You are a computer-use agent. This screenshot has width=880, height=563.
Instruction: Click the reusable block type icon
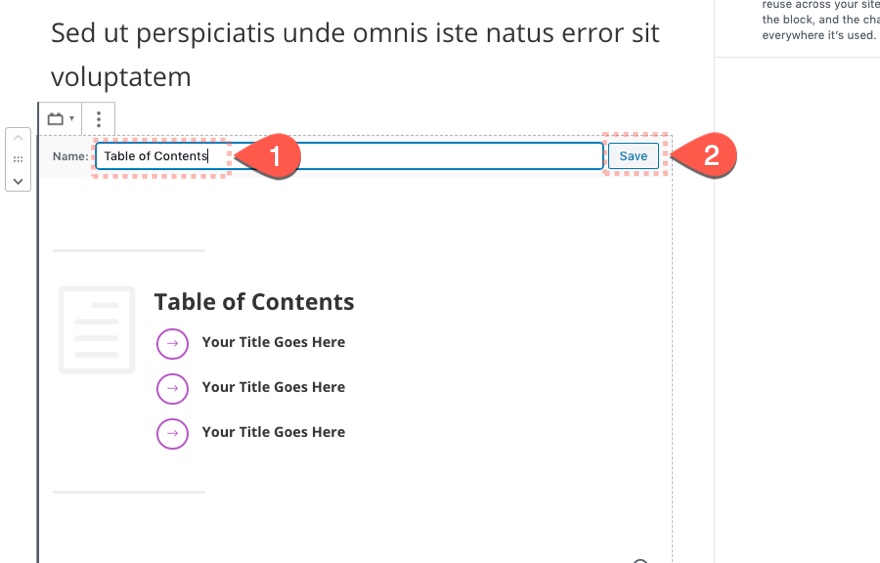(x=56, y=119)
